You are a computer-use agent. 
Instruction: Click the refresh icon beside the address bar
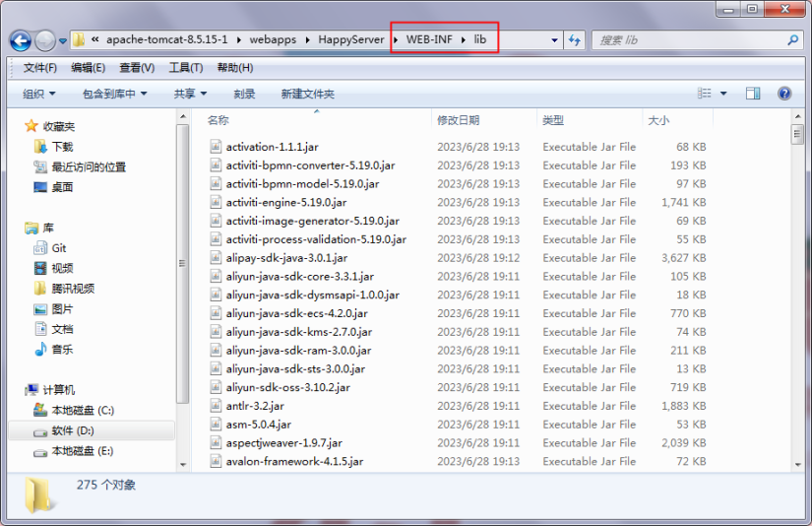(576, 40)
